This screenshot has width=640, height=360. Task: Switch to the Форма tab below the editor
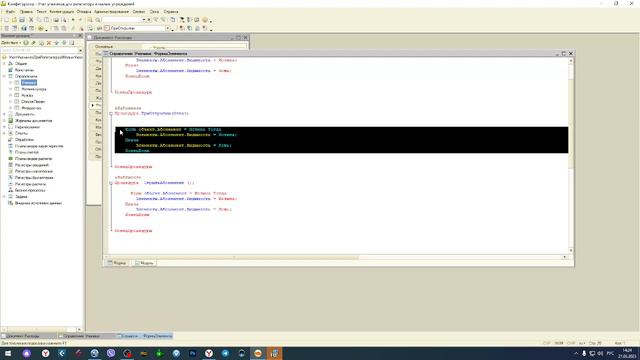click(x=117, y=263)
